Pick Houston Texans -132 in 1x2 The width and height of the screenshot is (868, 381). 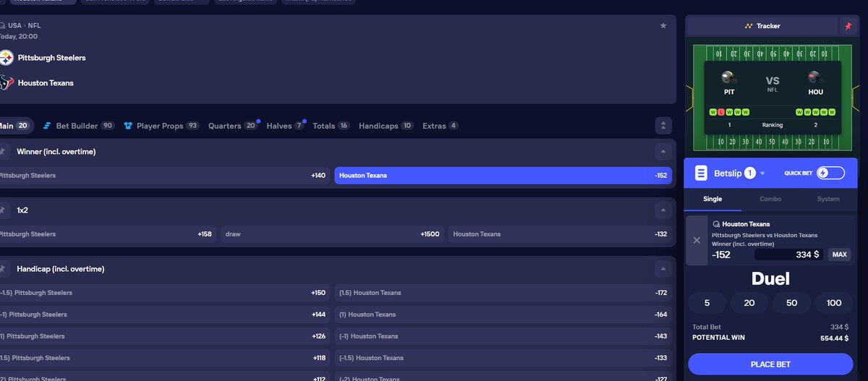coord(560,234)
